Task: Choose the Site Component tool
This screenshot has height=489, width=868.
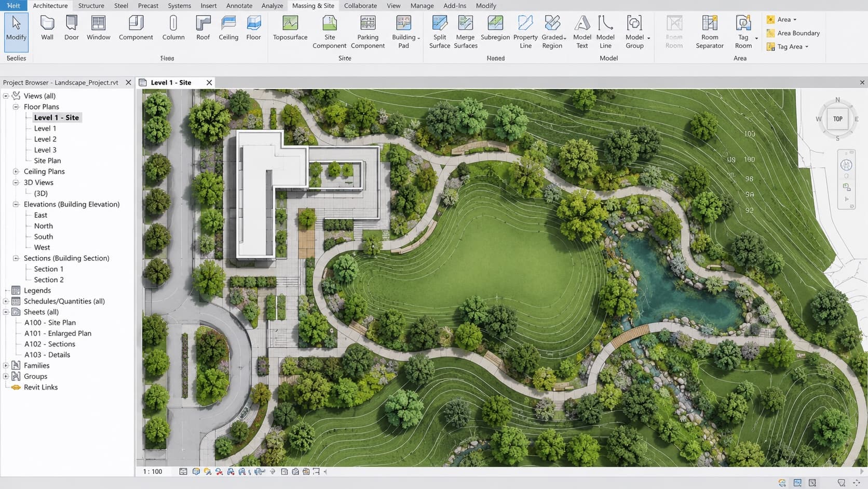Action: pos(329,32)
